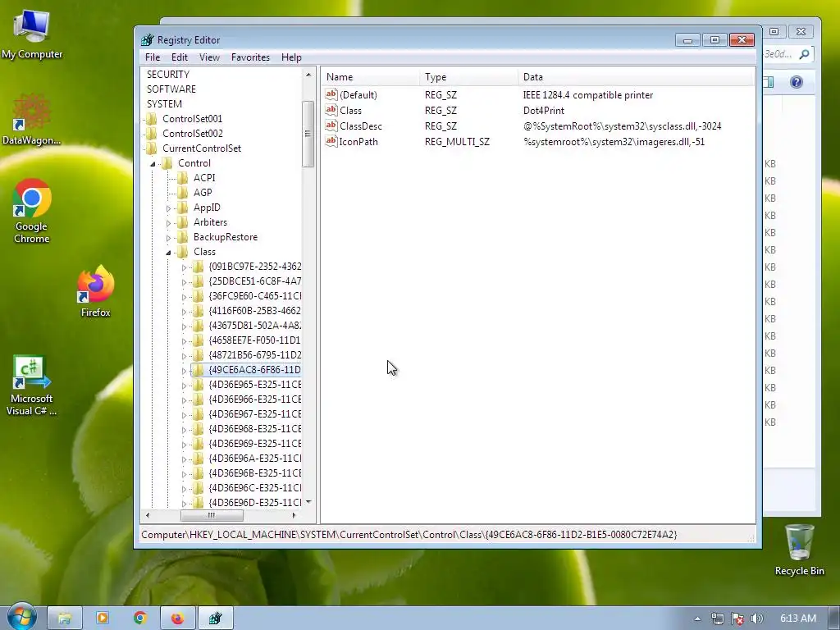Open My Computer desktop icon
The height and width of the screenshot is (630, 840).
pos(32,34)
